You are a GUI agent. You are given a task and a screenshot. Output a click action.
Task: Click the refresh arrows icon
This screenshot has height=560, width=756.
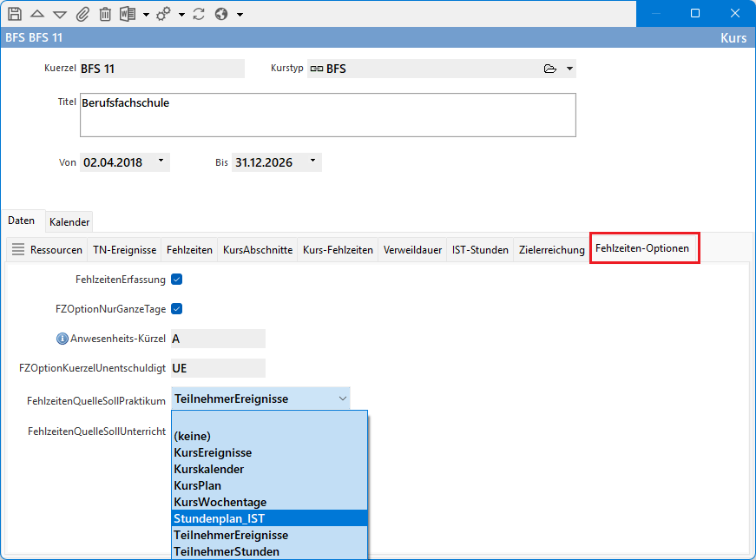[199, 14]
